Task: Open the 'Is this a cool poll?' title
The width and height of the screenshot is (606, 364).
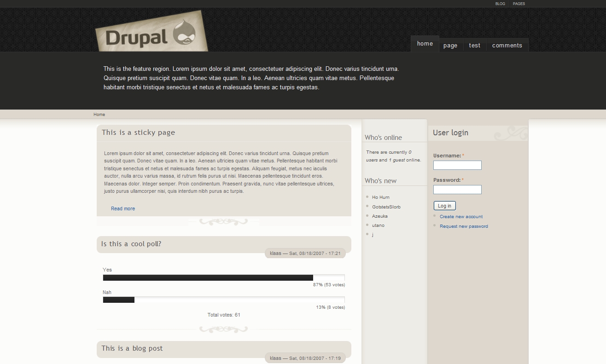Action: click(x=131, y=244)
